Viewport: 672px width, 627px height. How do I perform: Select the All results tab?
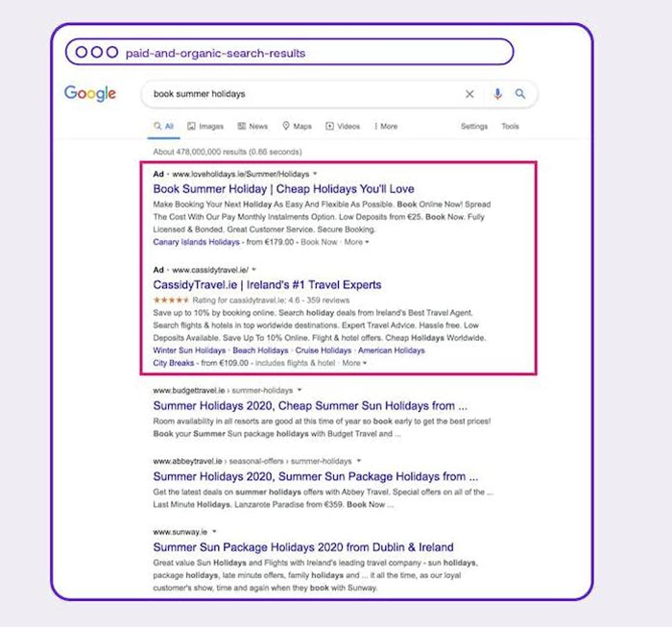tap(164, 127)
